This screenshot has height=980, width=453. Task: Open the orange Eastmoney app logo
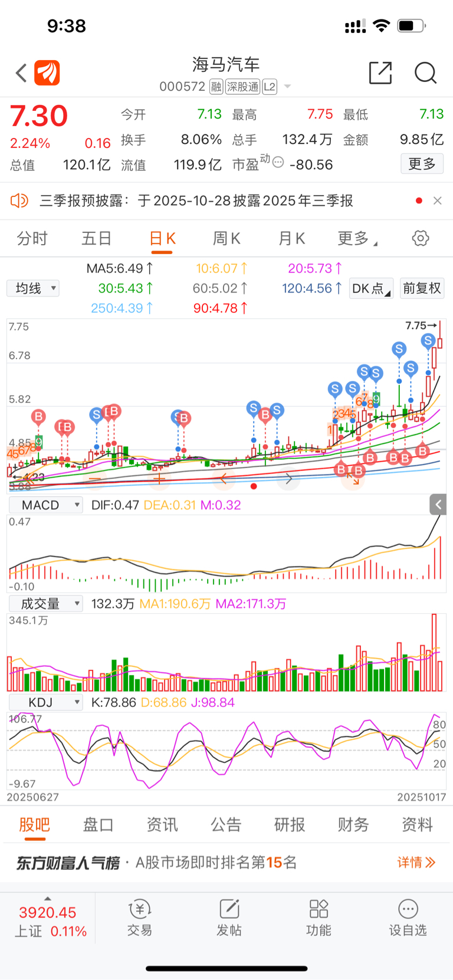47,73
